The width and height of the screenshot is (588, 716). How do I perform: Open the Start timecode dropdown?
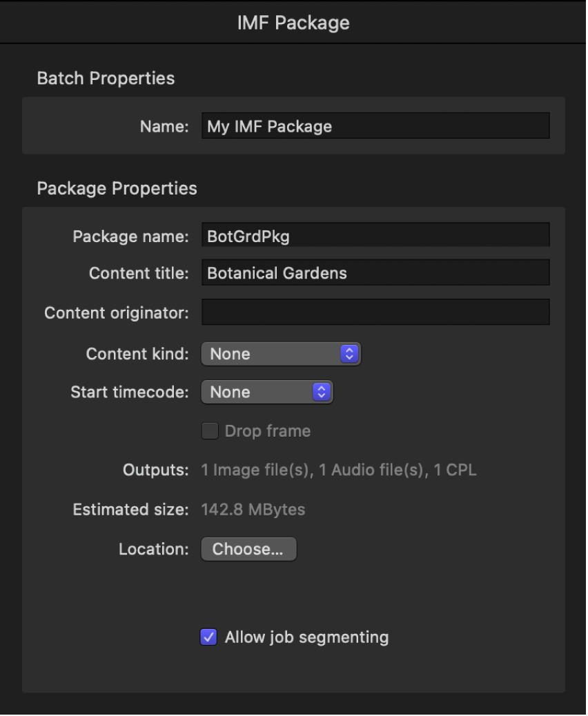[x=266, y=392]
